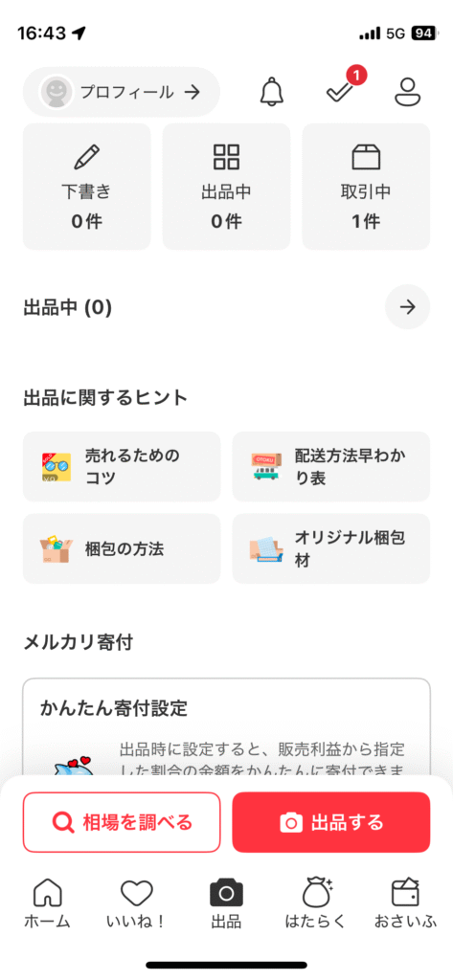The image size is (453, 980).
Task: Open the 出品中 grid tile
Action: coord(226,187)
